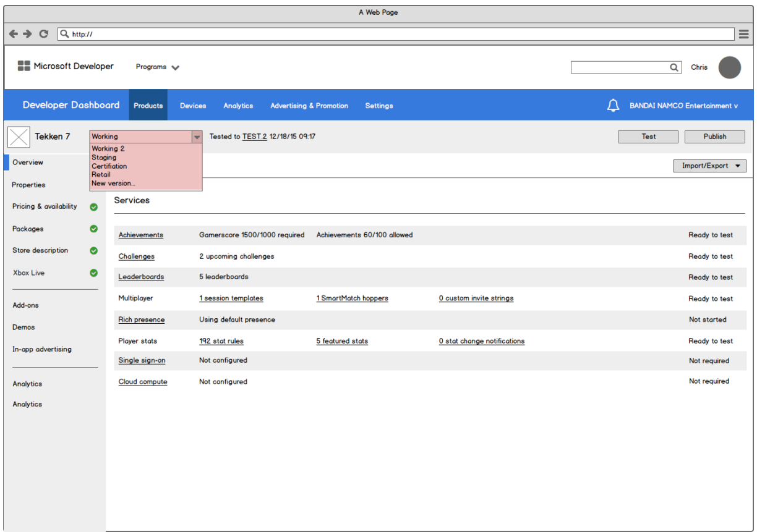Open BANDAI NAMCO Entertainment account dropdown
Viewport: 757px width, 532px height.
683,106
